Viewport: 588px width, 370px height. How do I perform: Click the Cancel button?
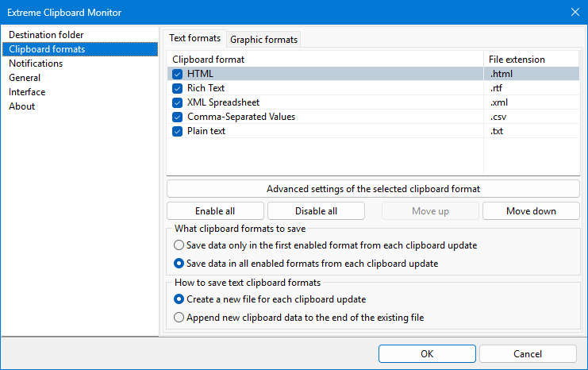pyautogui.click(x=528, y=354)
